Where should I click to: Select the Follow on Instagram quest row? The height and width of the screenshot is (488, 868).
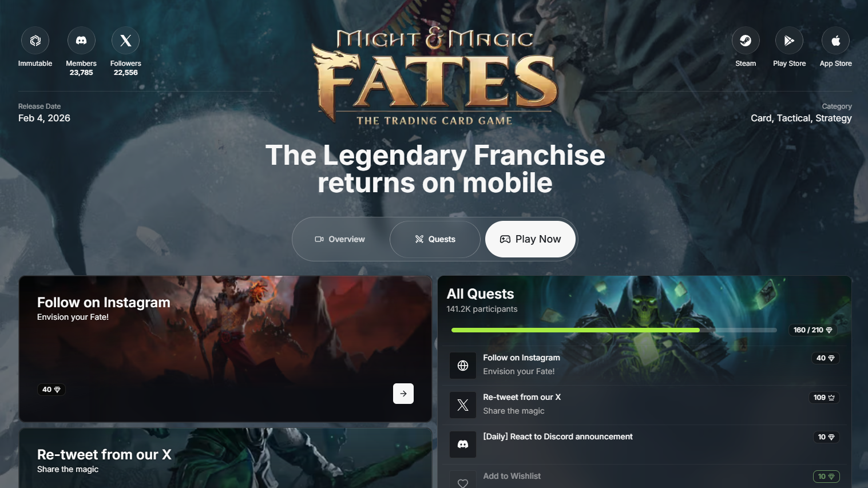(x=644, y=365)
